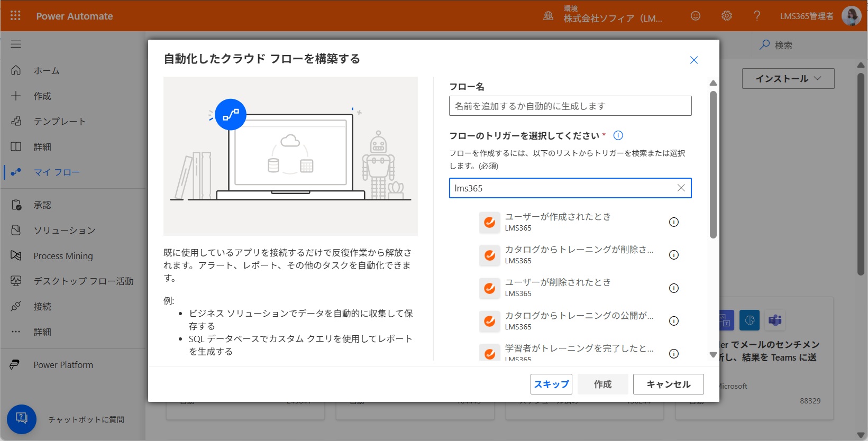Click the user profile avatar
The image size is (868, 441).
pos(852,16)
